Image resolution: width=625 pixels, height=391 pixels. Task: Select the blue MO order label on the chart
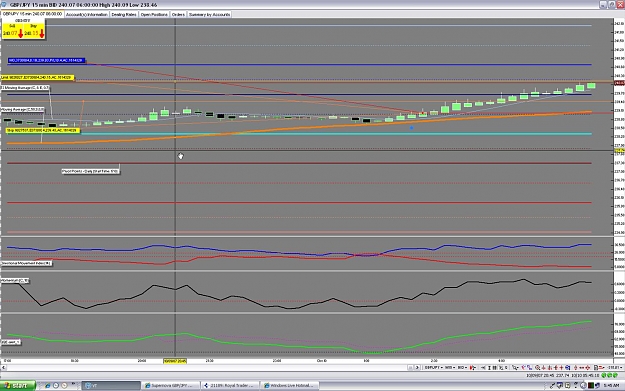(46, 60)
